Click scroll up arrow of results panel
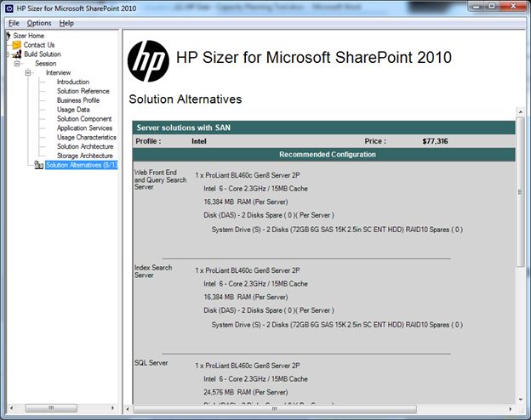This screenshot has width=531, height=420. click(521, 111)
